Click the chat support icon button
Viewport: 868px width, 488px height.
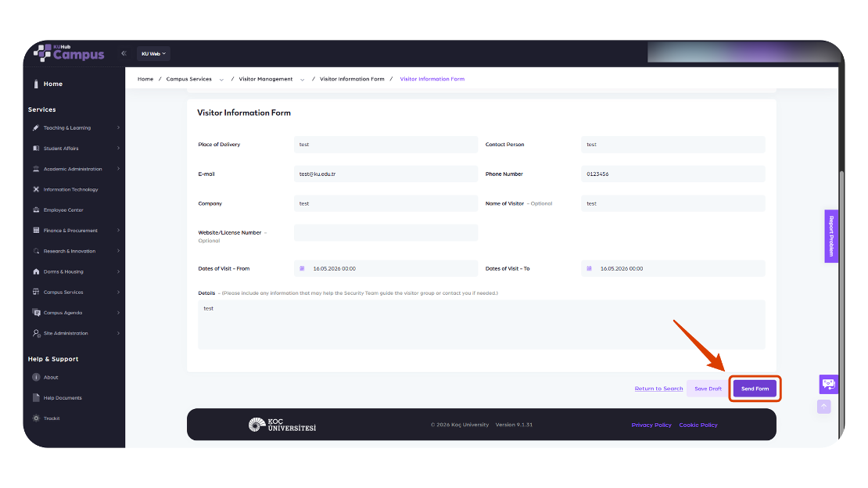click(x=829, y=384)
